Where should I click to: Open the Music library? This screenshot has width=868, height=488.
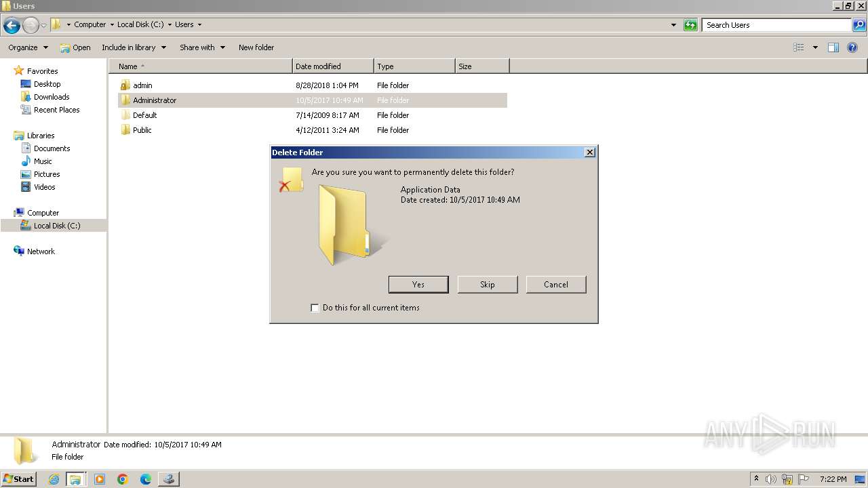43,161
